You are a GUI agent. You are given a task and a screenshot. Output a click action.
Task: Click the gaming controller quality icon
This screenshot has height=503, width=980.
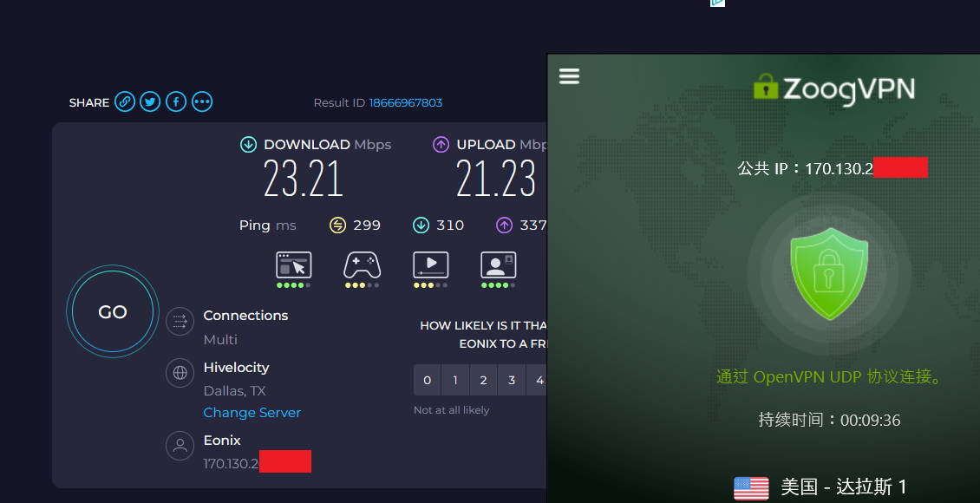tap(362, 265)
